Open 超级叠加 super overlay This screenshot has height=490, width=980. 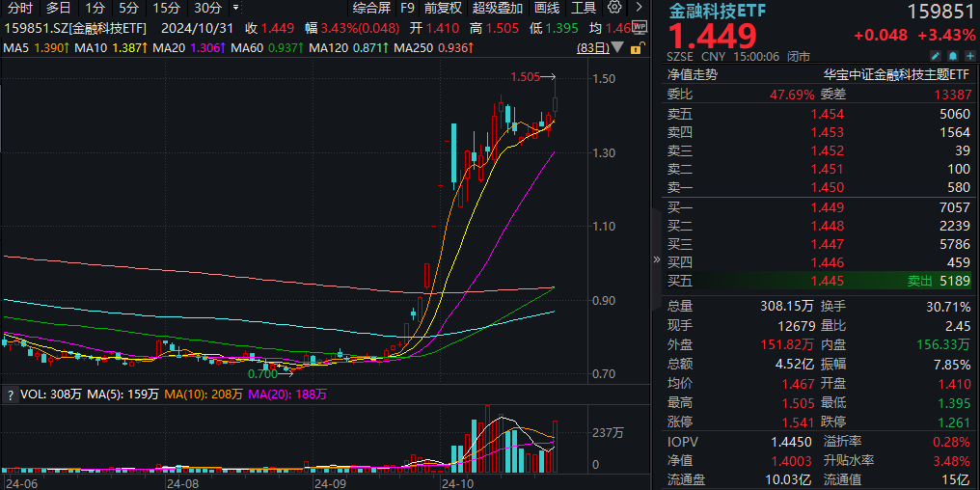pyautogui.click(x=498, y=8)
